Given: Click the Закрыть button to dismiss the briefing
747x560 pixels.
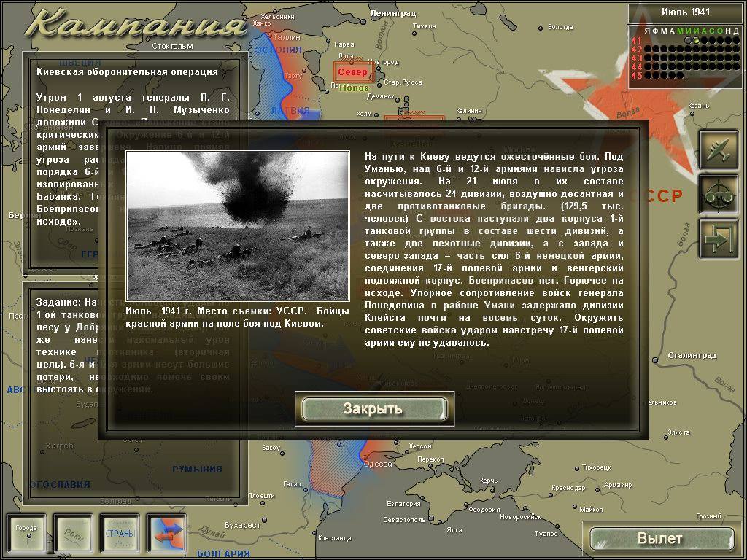Looking at the screenshot, I should click(x=373, y=409).
